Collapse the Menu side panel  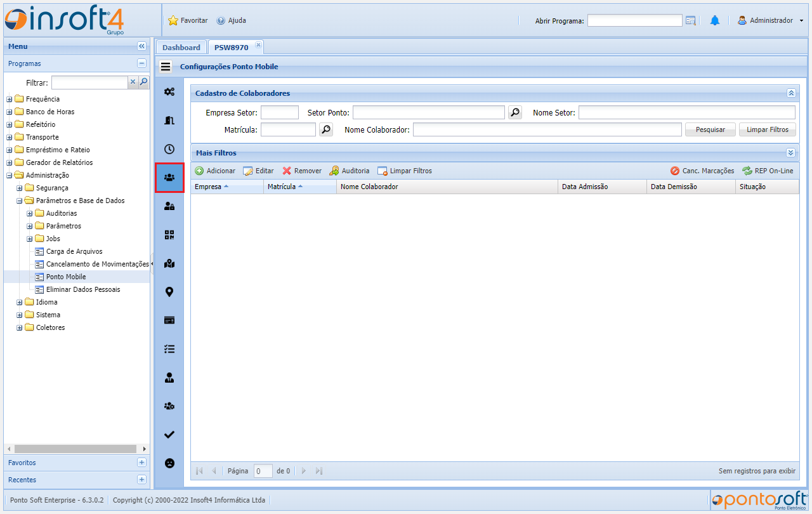(141, 46)
